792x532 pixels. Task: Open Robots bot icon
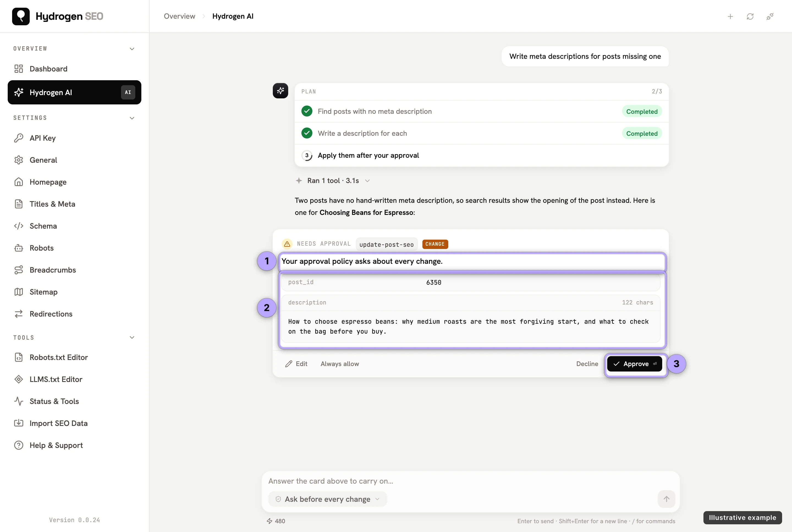tap(19, 248)
